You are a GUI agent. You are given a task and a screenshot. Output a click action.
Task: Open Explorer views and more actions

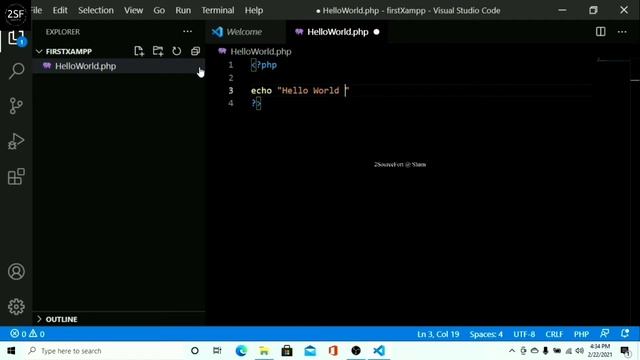click(x=187, y=31)
